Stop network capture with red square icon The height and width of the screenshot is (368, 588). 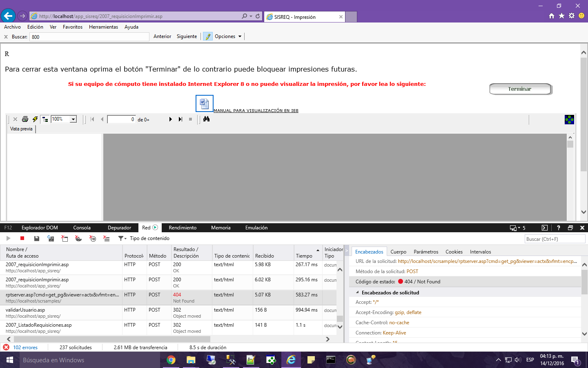(x=22, y=238)
